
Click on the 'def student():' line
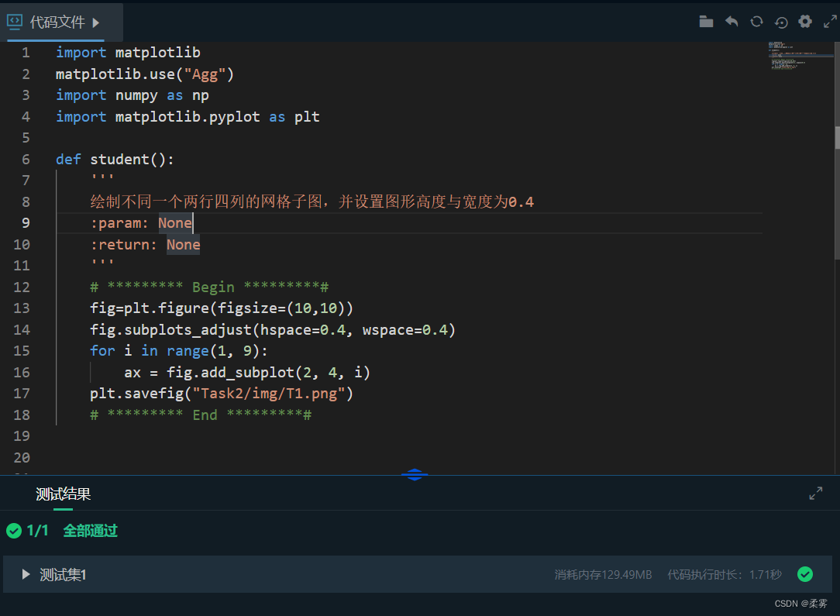tap(115, 159)
